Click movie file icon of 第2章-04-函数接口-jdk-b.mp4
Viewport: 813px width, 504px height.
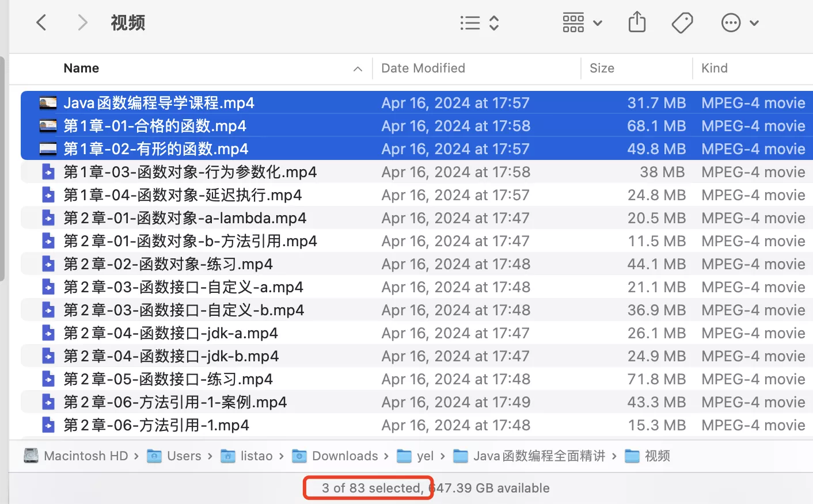point(48,356)
